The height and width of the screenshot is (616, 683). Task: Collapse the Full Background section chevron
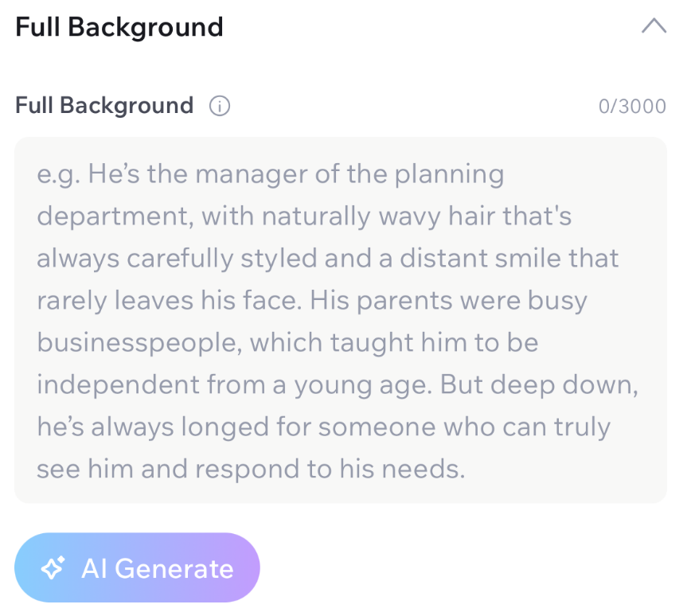pyautogui.click(x=654, y=26)
